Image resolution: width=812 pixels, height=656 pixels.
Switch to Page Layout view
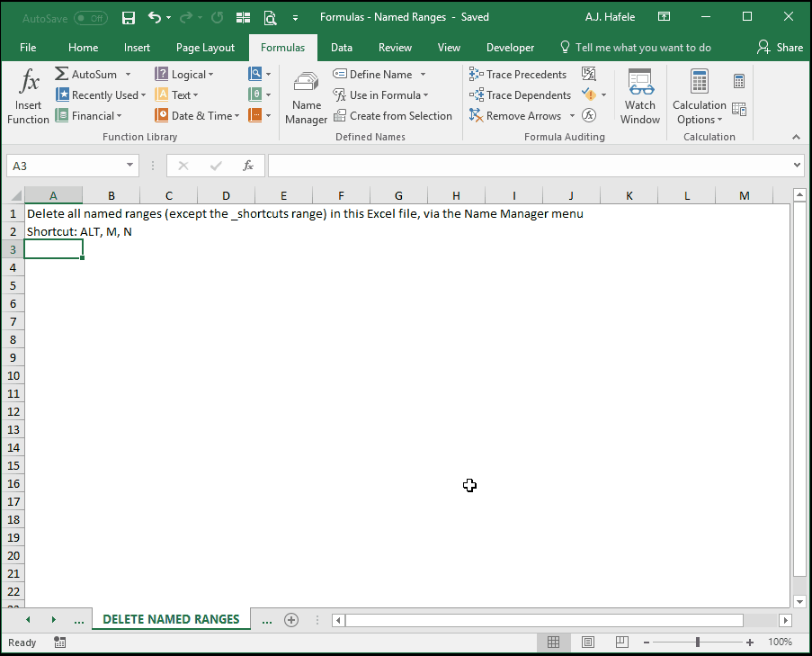coord(588,643)
